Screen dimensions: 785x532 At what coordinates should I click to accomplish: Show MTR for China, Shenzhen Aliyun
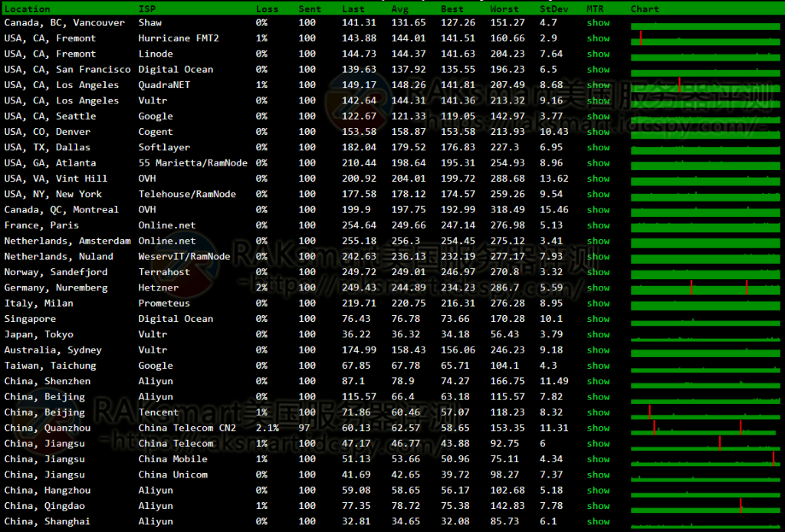click(x=598, y=381)
